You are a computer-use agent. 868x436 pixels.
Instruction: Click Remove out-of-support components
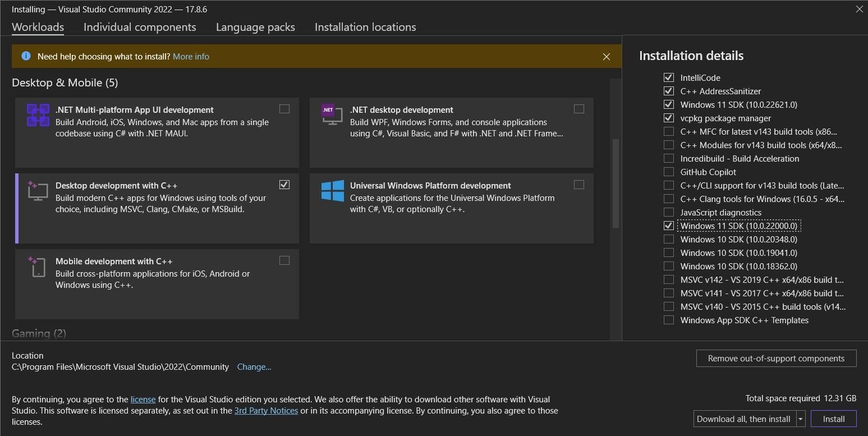[x=776, y=359]
